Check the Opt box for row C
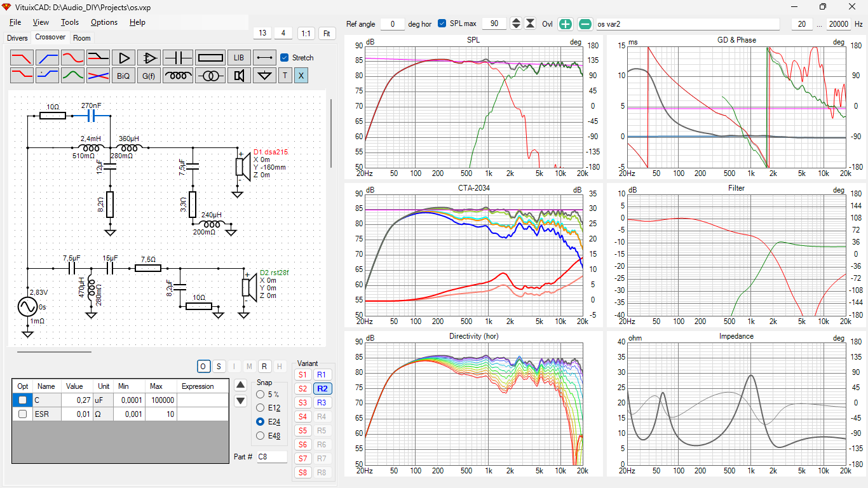The height and width of the screenshot is (488, 868). click(23, 400)
